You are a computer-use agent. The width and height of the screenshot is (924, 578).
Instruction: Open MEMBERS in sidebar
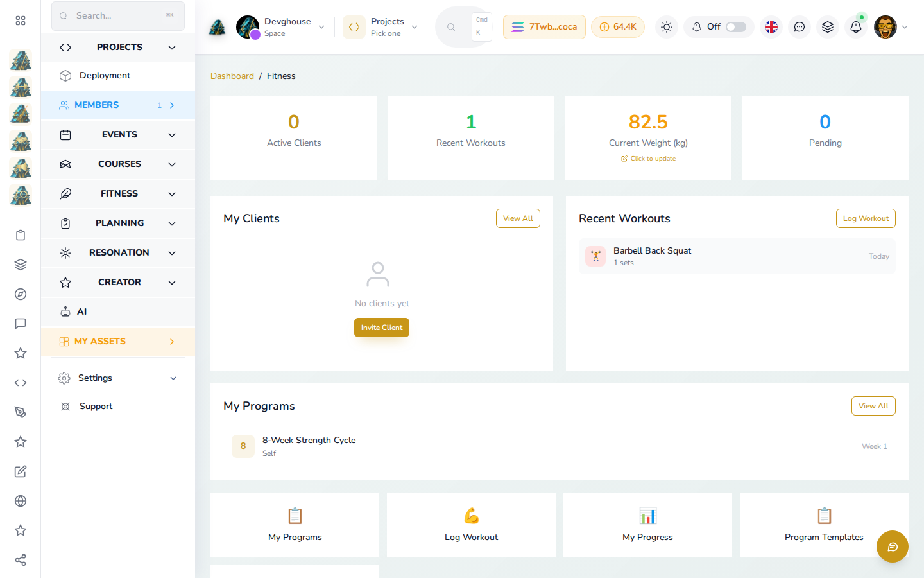click(x=118, y=105)
